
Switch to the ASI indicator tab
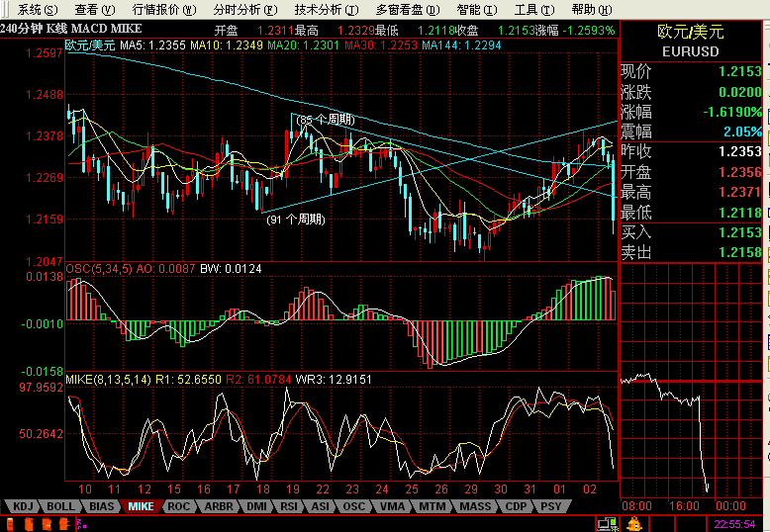pos(321,506)
